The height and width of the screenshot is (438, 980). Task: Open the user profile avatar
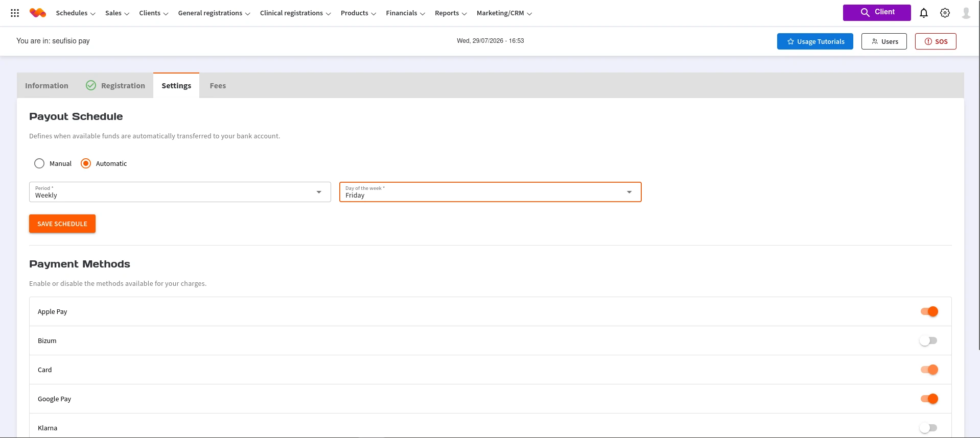[966, 13]
